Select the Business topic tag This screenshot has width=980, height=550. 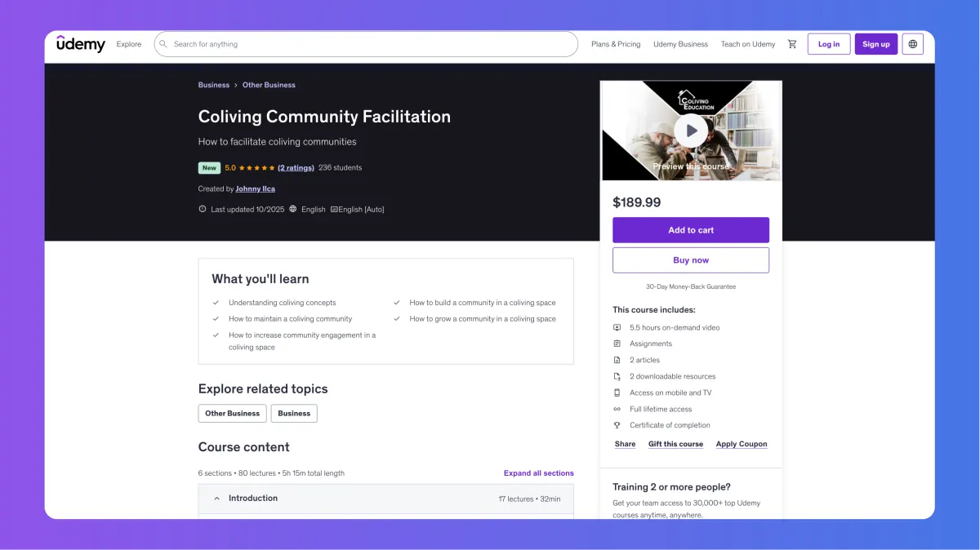pos(294,413)
